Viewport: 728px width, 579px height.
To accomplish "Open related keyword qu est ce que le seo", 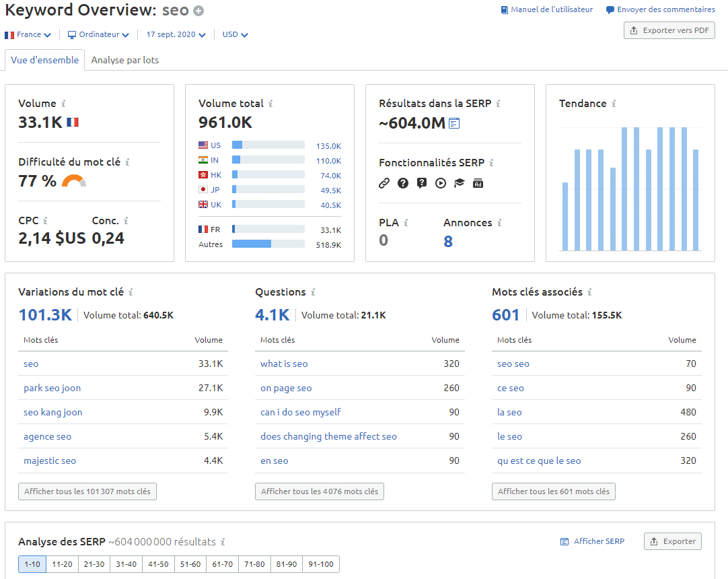I will pos(538,461).
